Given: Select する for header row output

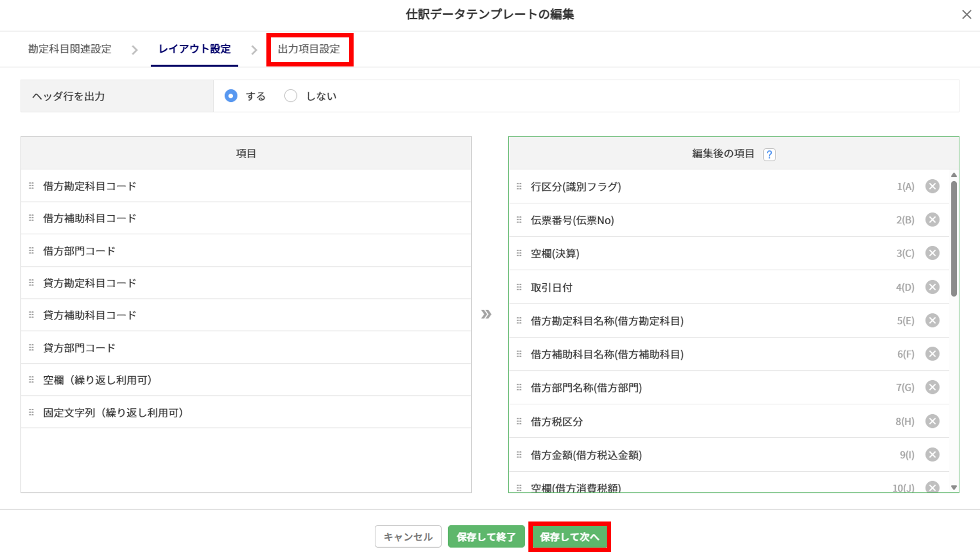Looking at the screenshot, I should (x=231, y=96).
